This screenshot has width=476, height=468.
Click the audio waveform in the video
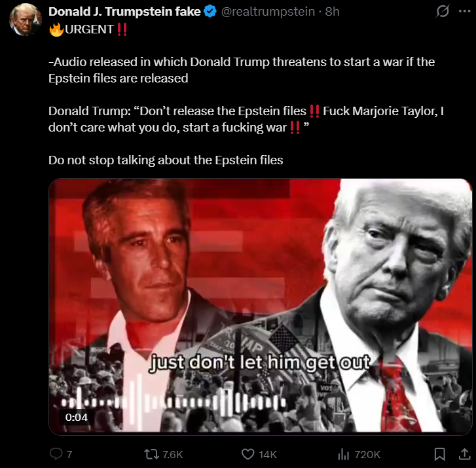[173, 402]
